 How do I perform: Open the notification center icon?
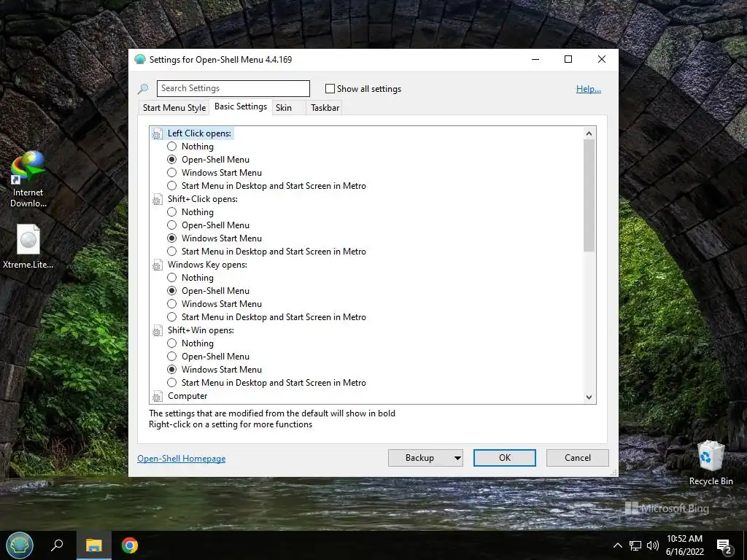coord(724,545)
